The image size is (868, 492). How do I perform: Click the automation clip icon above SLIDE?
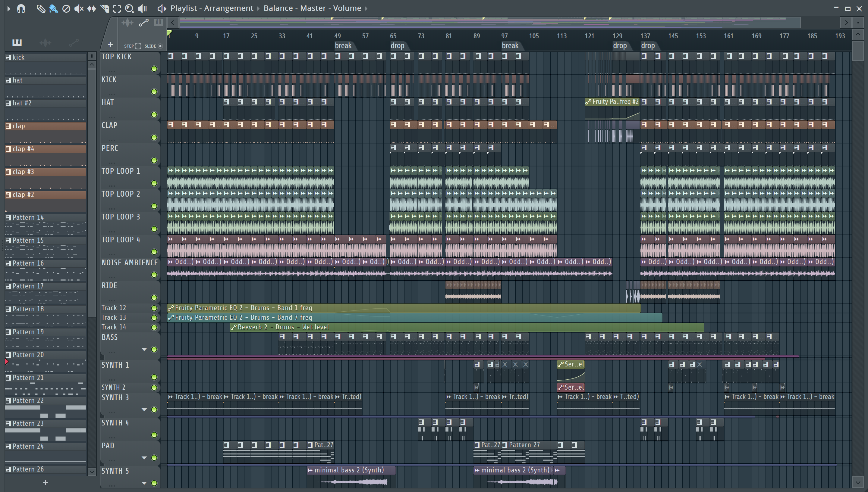144,23
